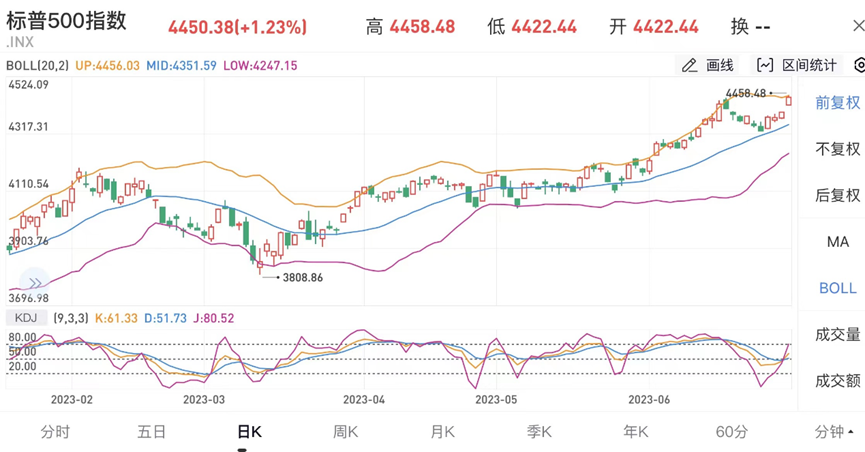
Task: Click the D:51.73 indicator value
Action: point(165,318)
